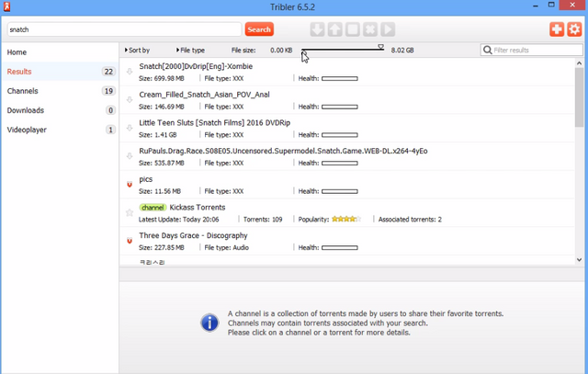Screen dimensions: 588x374
Task: Click download arrow beside RuPauls.Drag.Race.S08E05 result
Action: pyautogui.click(x=130, y=155)
